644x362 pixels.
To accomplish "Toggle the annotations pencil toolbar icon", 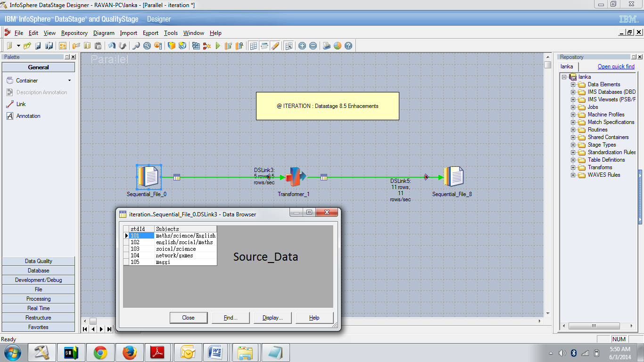I will click(x=276, y=46).
